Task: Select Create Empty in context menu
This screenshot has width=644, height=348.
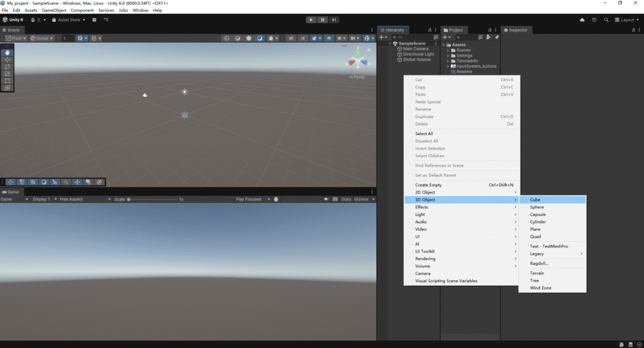Action: (x=461, y=185)
